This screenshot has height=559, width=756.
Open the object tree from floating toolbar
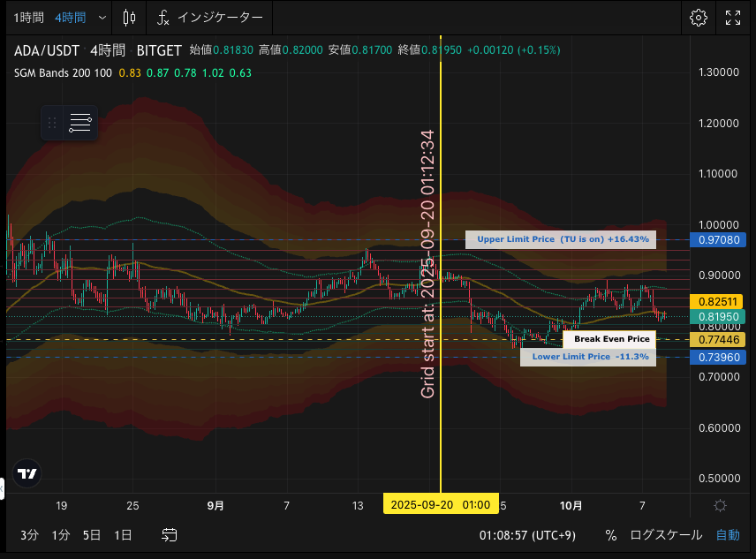pyautogui.click(x=80, y=124)
